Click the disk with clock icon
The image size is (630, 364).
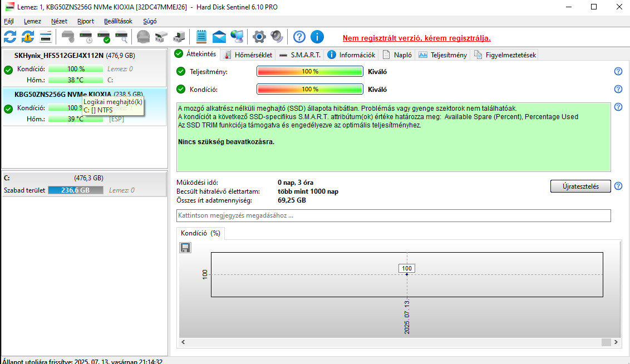coord(86,37)
